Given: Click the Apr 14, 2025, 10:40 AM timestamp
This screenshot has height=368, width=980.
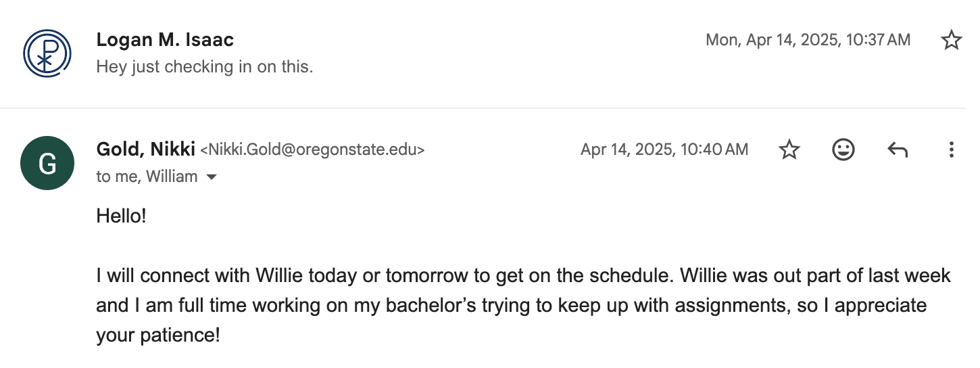Looking at the screenshot, I should [x=664, y=149].
